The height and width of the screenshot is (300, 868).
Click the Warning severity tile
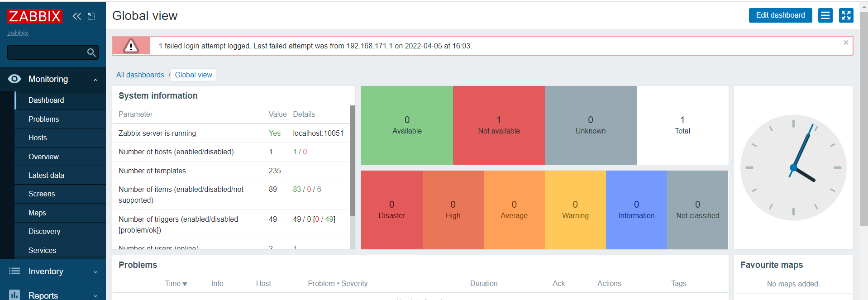tap(575, 210)
